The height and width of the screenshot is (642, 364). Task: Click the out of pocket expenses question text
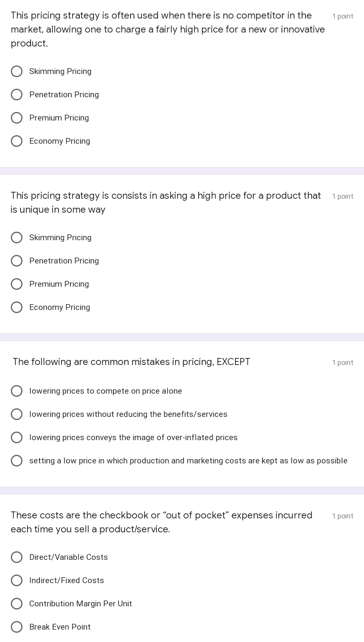161,522
